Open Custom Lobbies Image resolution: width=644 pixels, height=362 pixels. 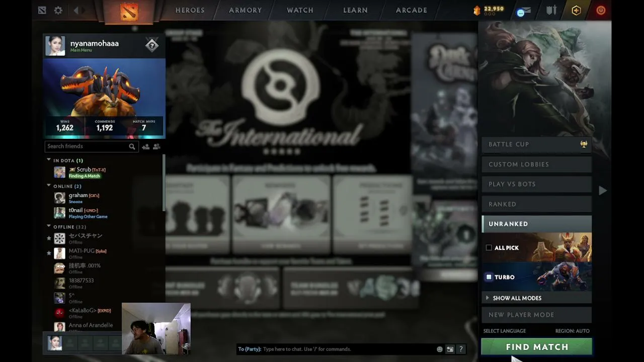point(536,164)
